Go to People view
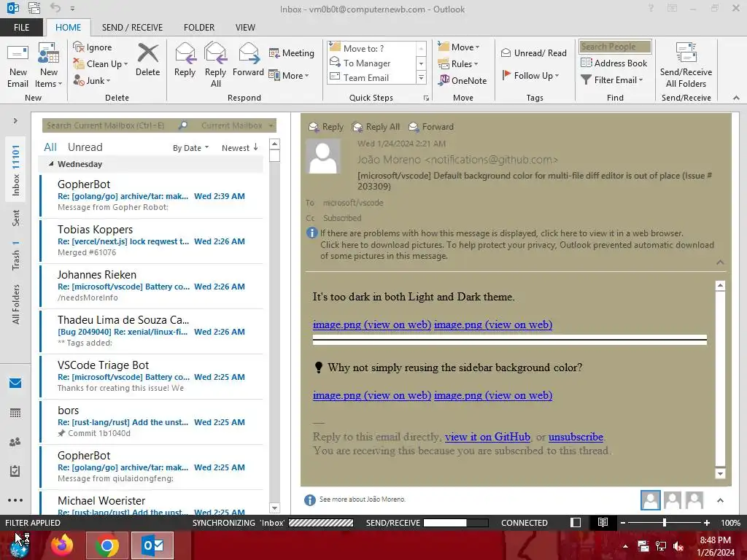Viewport: 747px width, 560px height. coord(15,442)
